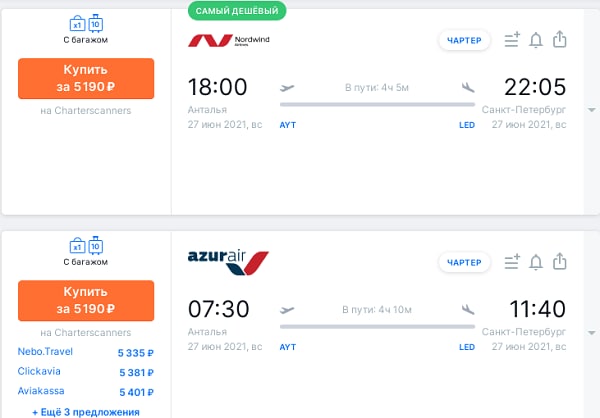The height and width of the screenshot is (418, 600).
Task: Buy the Azur Air ticket for 5190 ₽
Action: 86,300
